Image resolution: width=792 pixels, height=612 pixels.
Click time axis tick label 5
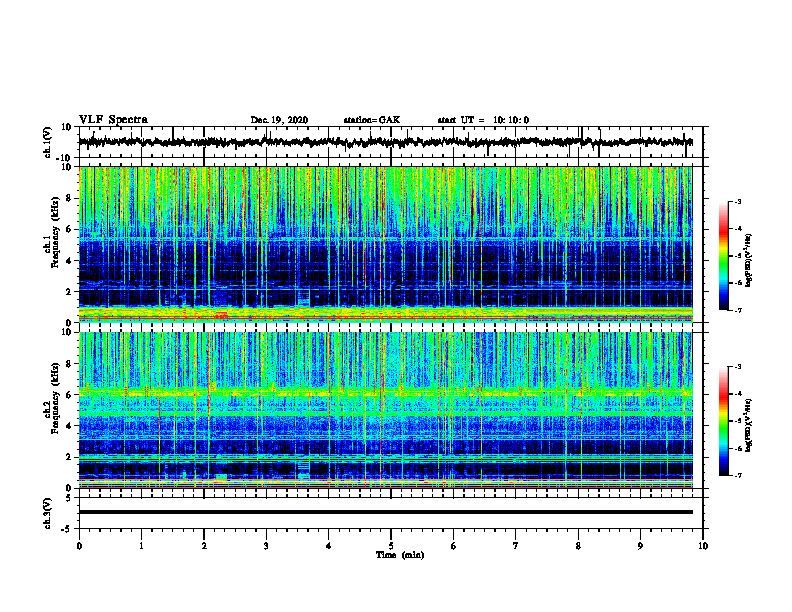click(x=391, y=546)
